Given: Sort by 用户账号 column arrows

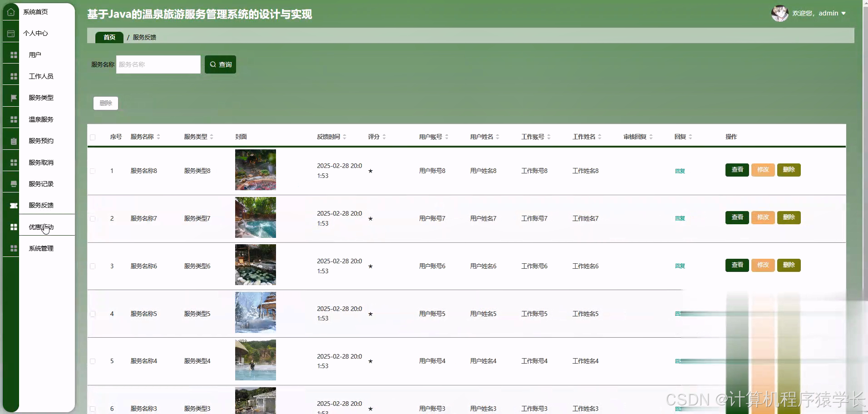Looking at the screenshot, I should (447, 137).
